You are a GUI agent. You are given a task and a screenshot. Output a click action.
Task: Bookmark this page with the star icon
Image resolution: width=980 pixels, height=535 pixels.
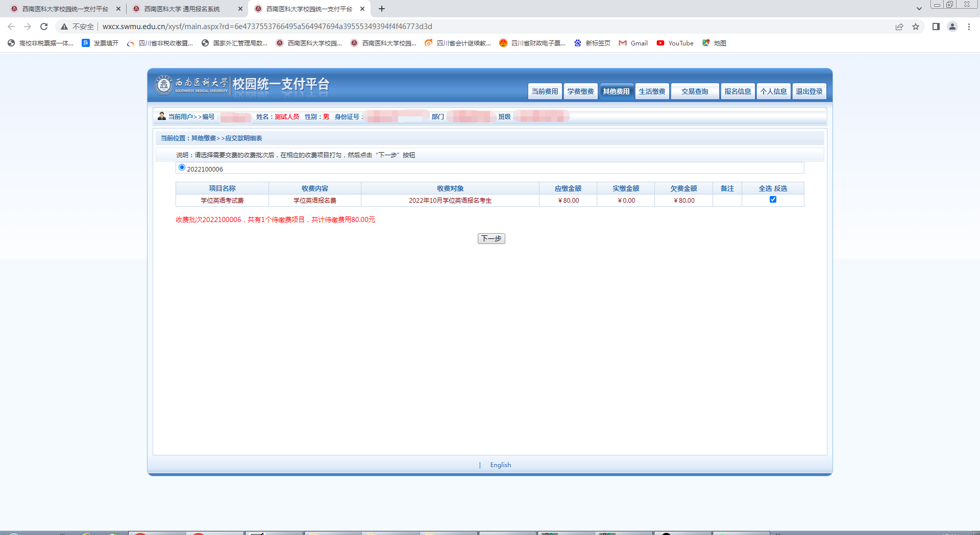(916, 27)
